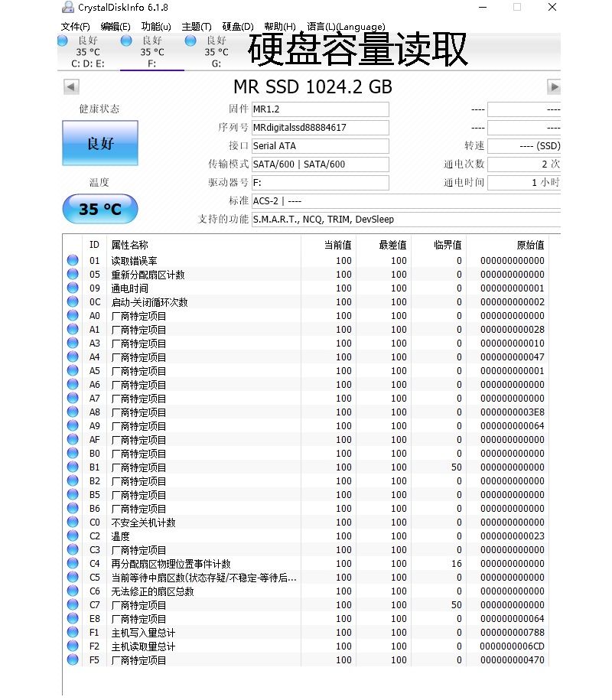Image resolution: width=612 pixels, height=700 pixels.
Task: Open the 文件(F) menu
Action: pyautogui.click(x=76, y=27)
